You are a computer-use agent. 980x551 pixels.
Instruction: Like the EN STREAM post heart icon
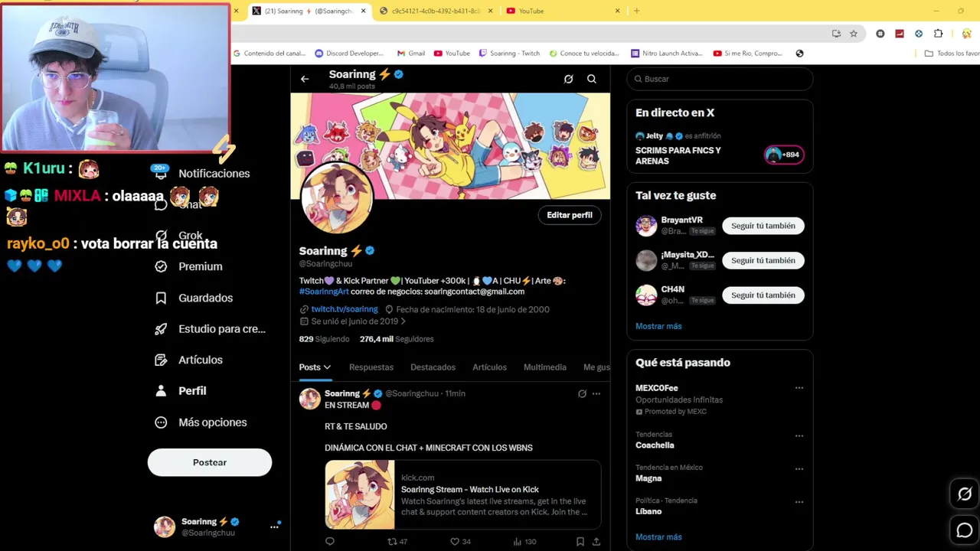point(455,541)
